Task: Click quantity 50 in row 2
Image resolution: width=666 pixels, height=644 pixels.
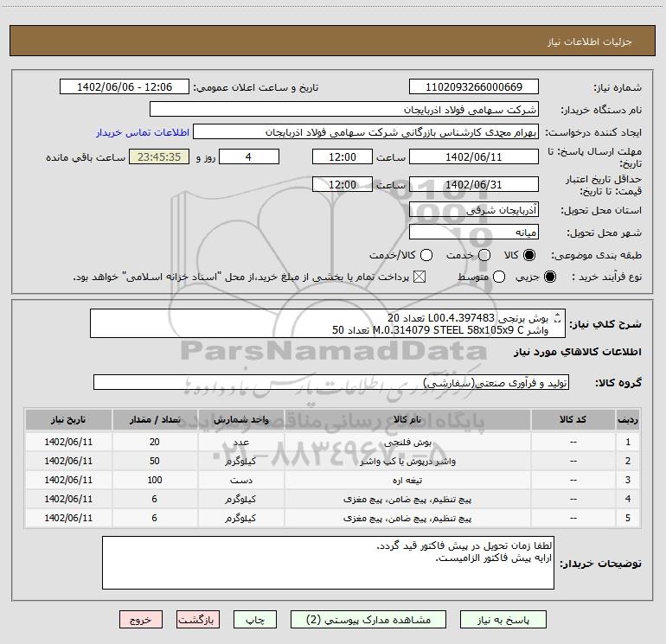Action: pyautogui.click(x=155, y=461)
